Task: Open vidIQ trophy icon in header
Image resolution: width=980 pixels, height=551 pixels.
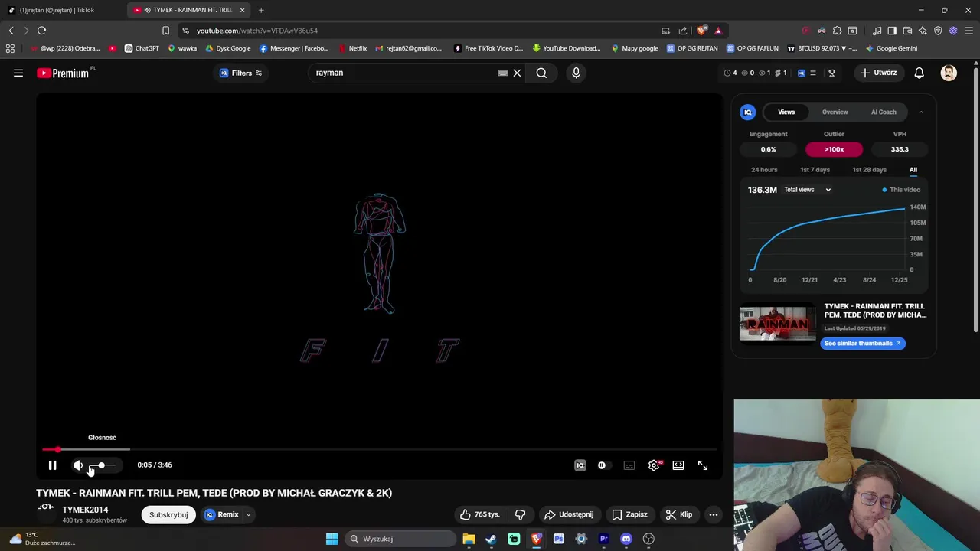Action: [832, 73]
